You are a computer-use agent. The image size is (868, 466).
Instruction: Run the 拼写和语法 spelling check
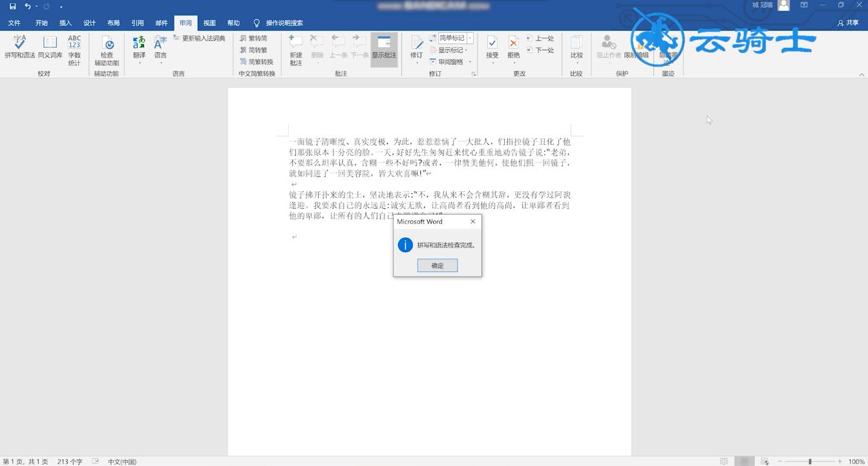click(x=20, y=47)
